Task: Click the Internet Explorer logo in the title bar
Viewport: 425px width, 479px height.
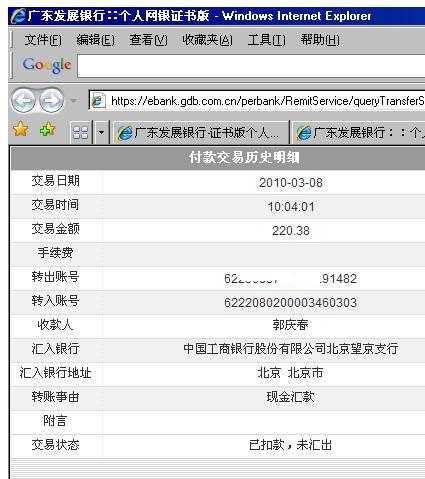Action: [18, 16]
